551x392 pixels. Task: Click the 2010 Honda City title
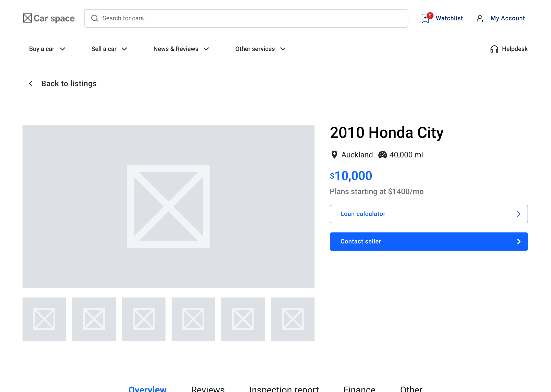(x=387, y=133)
